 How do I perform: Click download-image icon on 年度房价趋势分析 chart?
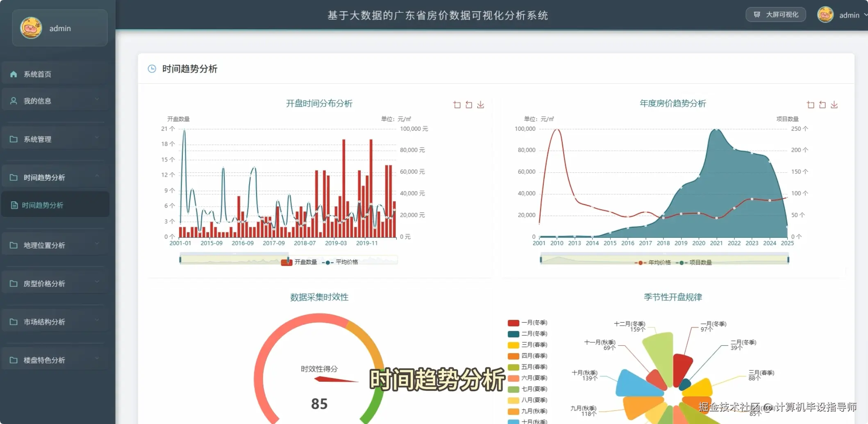(x=834, y=105)
